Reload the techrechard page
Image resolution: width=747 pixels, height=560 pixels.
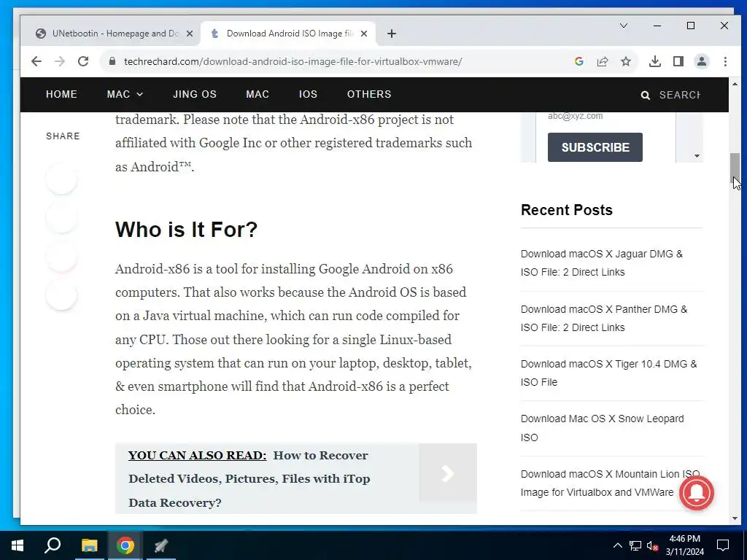click(x=83, y=61)
